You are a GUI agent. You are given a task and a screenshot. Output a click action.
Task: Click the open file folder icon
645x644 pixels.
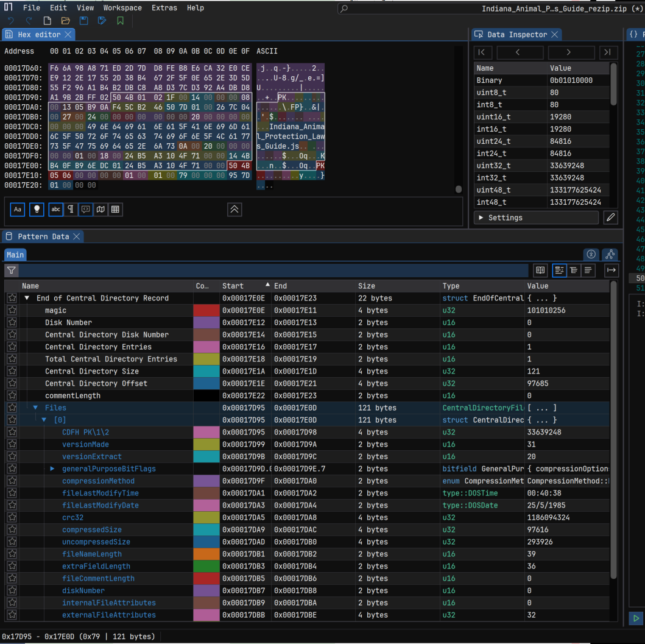point(65,21)
